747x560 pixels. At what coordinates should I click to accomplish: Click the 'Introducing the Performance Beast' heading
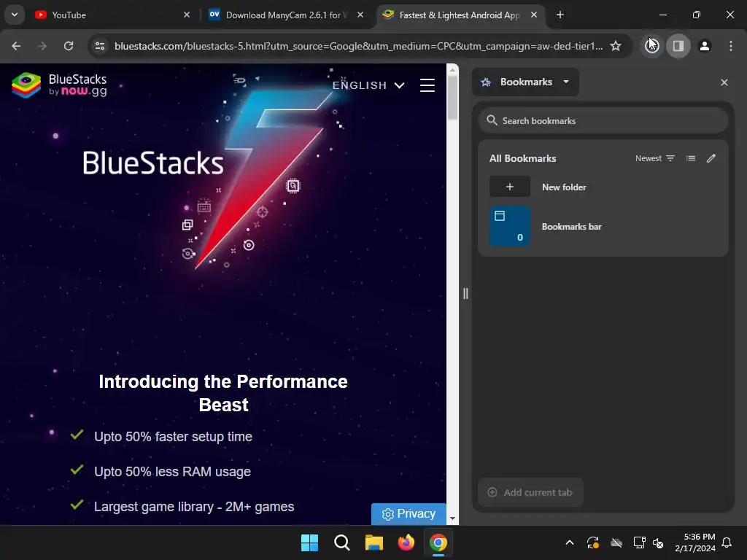(x=223, y=393)
